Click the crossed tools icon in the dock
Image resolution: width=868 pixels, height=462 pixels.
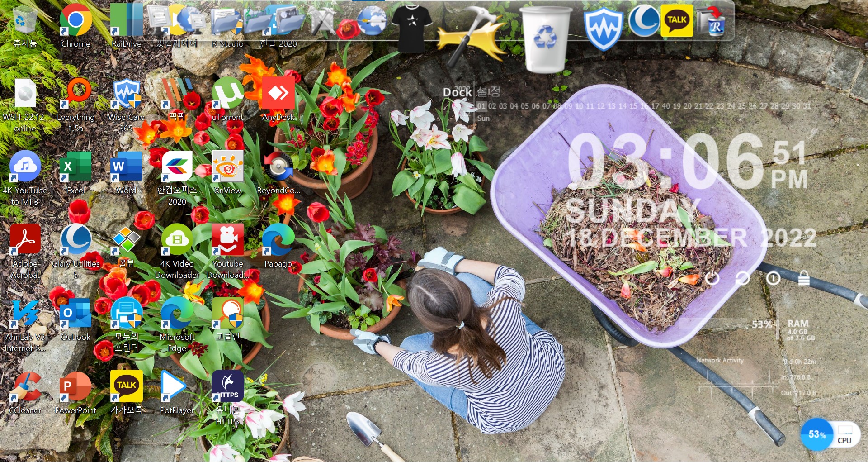point(323,21)
